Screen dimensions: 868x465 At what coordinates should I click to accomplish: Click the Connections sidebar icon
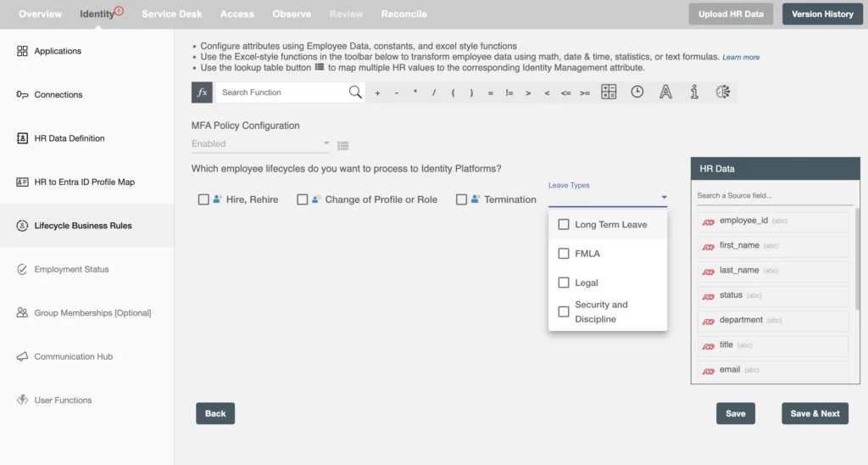point(22,95)
